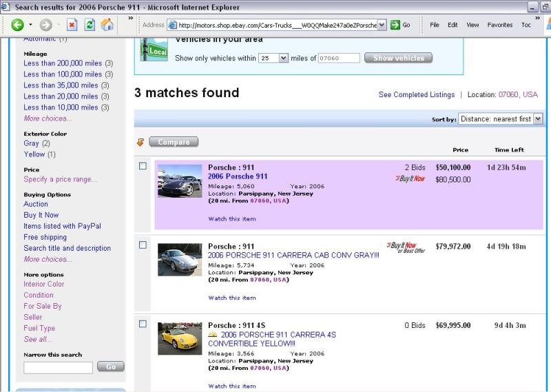Click Buy It Now logo on first listing

410,178
